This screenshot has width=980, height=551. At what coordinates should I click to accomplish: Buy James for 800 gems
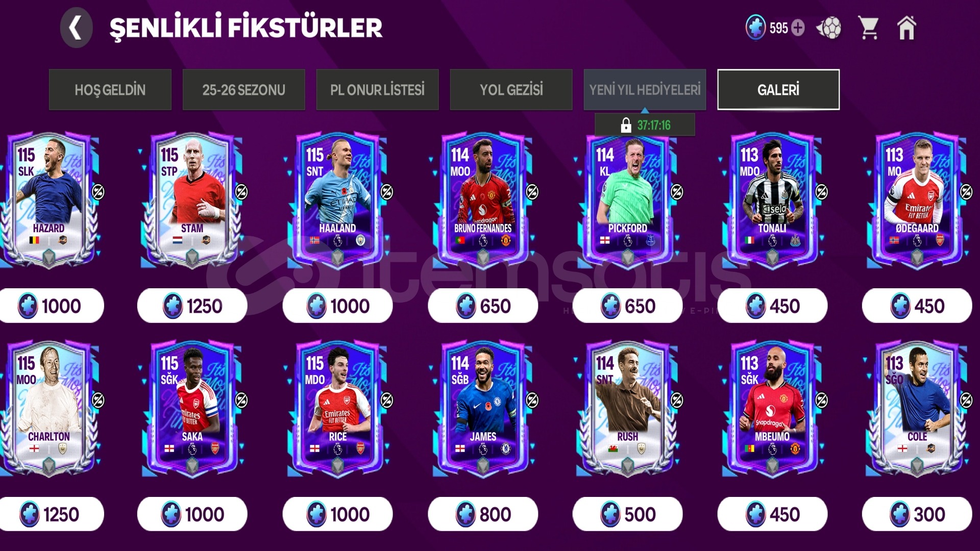click(x=483, y=514)
